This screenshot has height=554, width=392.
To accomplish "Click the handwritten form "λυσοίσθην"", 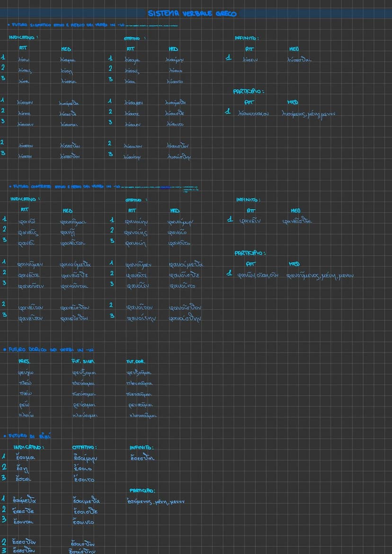I will coord(179,158).
